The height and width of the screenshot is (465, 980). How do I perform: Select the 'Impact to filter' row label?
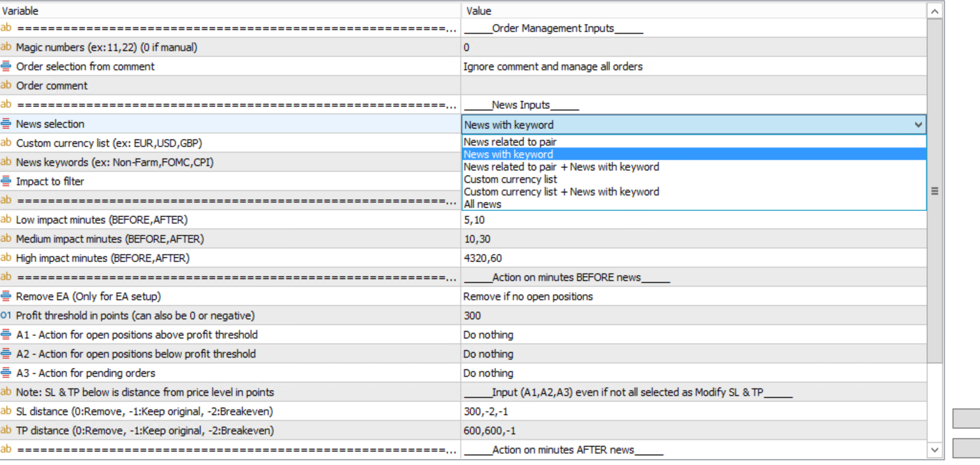click(x=50, y=181)
